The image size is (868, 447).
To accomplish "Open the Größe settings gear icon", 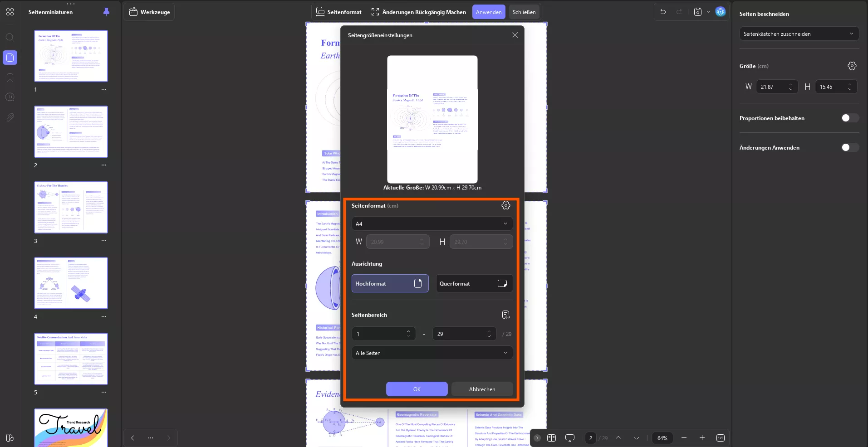I will pyautogui.click(x=852, y=66).
